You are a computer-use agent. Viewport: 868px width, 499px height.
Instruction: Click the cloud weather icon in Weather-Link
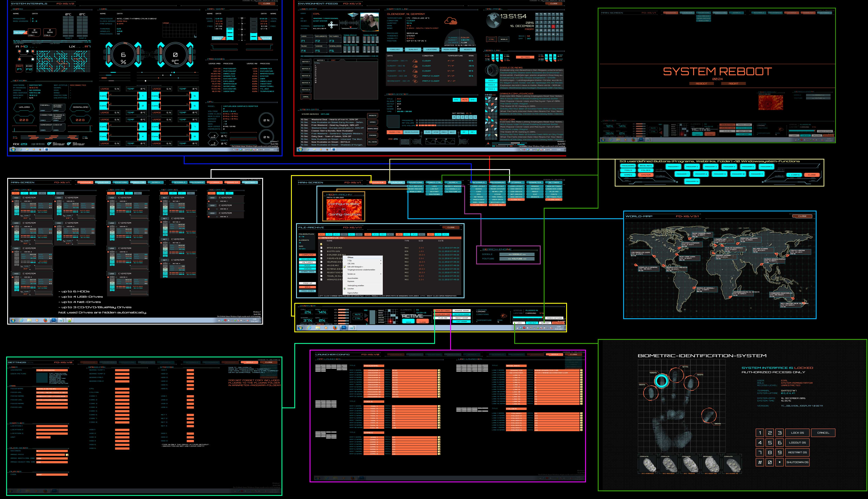(451, 21)
